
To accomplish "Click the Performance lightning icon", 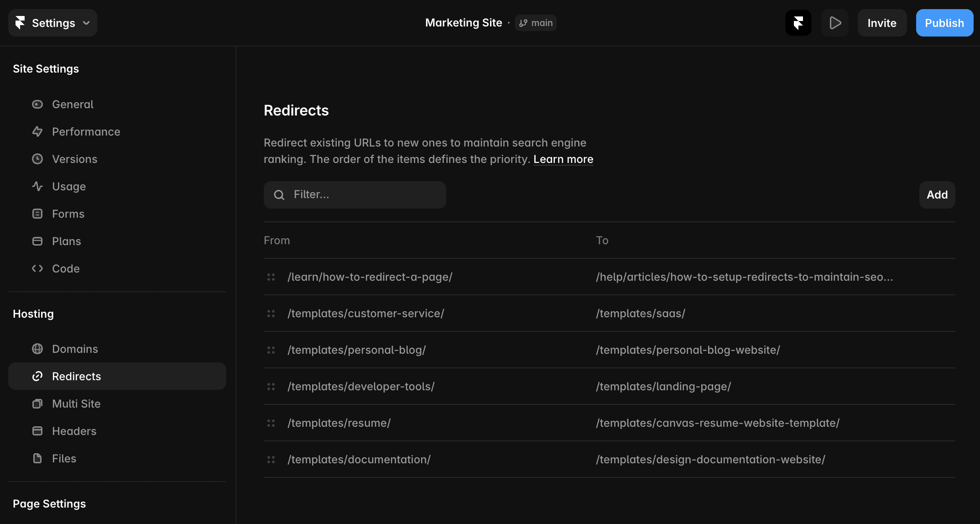I will click(x=37, y=132).
